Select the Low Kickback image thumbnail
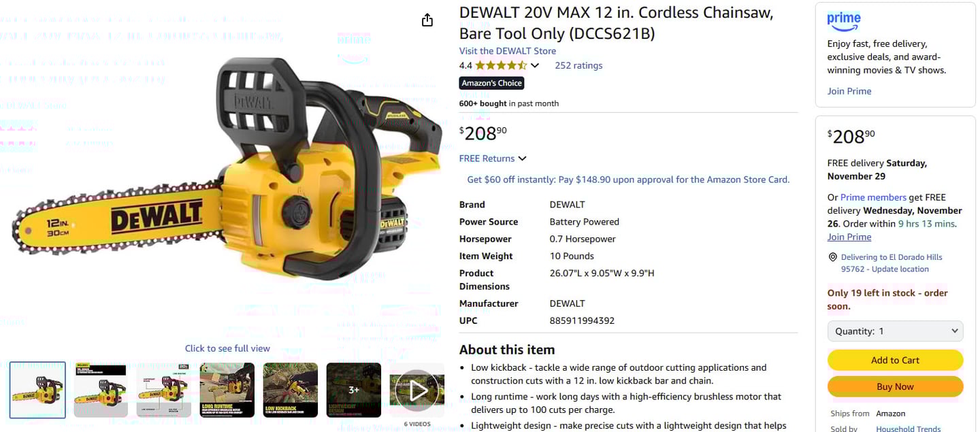Image resolution: width=980 pixels, height=432 pixels. [x=291, y=390]
